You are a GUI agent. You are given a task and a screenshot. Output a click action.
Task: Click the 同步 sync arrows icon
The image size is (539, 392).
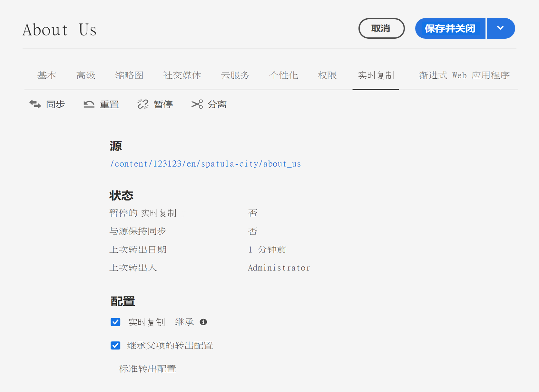click(x=35, y=104)
